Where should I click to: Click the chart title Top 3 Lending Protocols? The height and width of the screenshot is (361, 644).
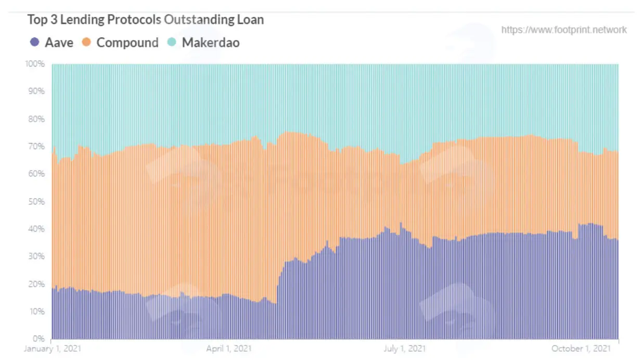(94, 20)
